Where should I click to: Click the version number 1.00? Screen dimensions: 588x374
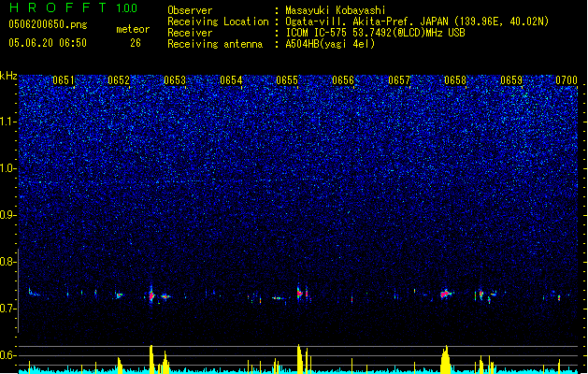(127, 8)
